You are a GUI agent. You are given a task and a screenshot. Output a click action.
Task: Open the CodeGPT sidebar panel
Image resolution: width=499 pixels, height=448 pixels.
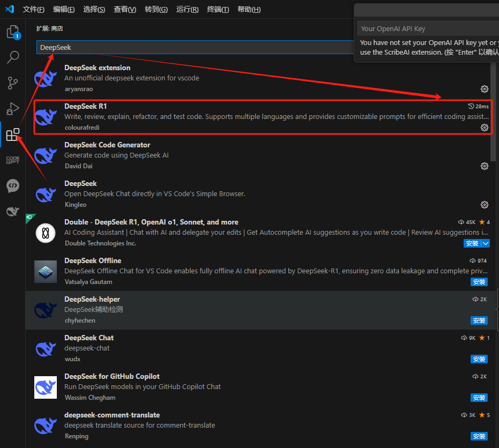(x=13, y=160)
